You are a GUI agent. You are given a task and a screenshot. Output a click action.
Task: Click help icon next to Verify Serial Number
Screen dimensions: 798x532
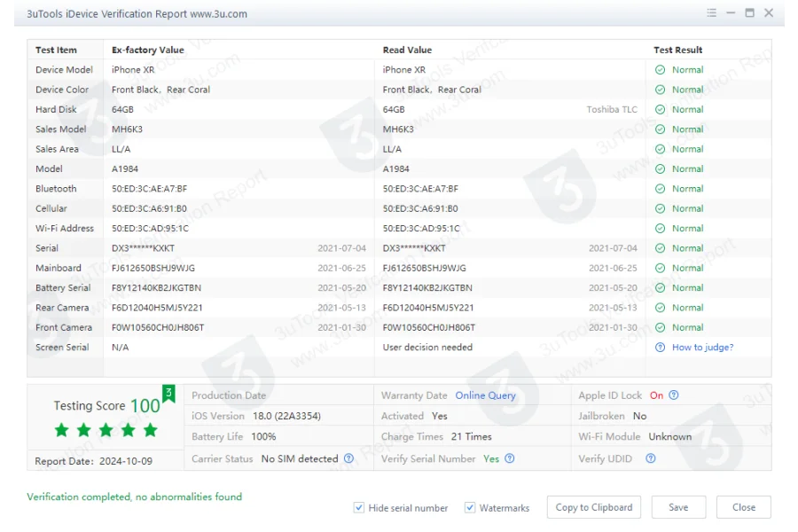tap(510, 458)
